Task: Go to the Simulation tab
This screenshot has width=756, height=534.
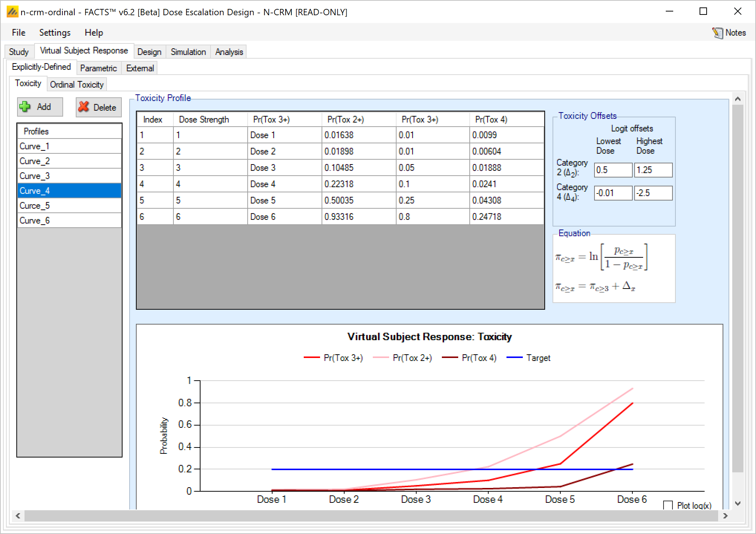Action: coord(188,52)
